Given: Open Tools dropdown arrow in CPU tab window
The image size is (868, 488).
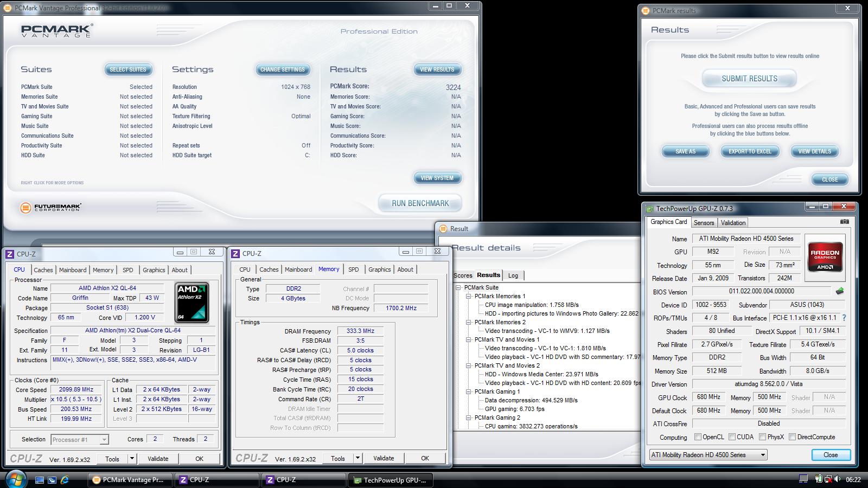Looking at the screenshot, I should (132, 459).
